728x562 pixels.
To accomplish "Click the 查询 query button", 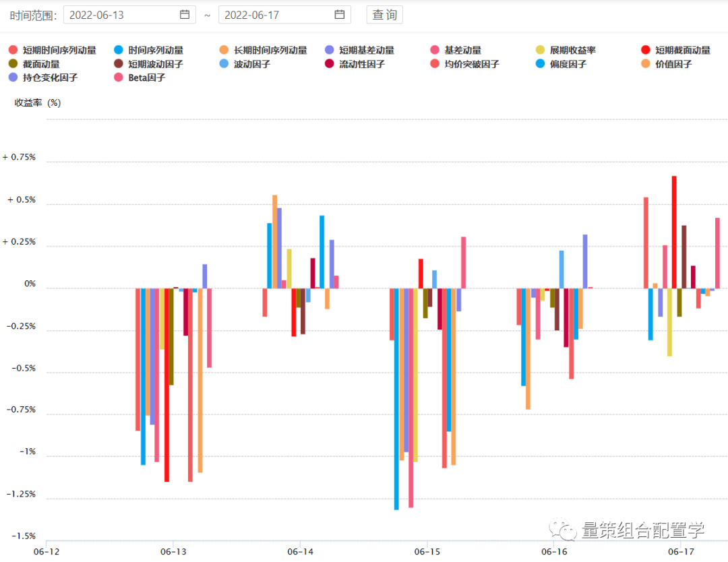I will (x=384, y=15).
